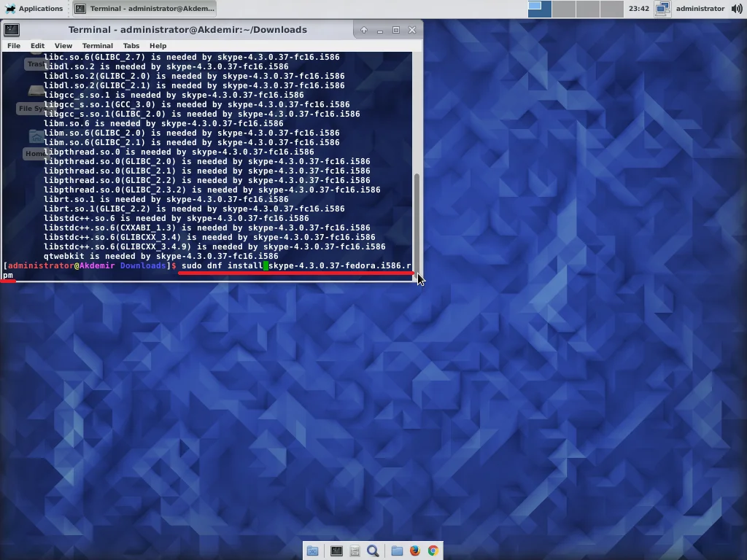Switch to the first workspace

[x=540, y=9]
